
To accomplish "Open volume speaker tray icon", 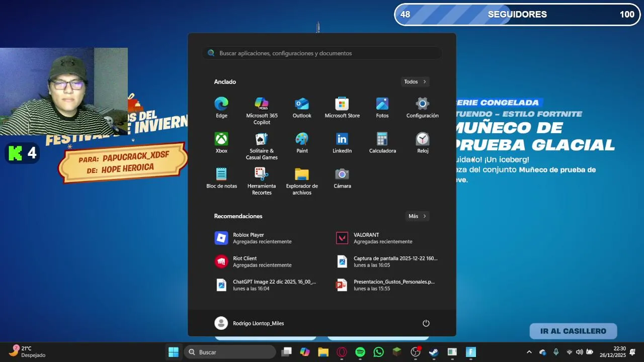I will (579, 352).
